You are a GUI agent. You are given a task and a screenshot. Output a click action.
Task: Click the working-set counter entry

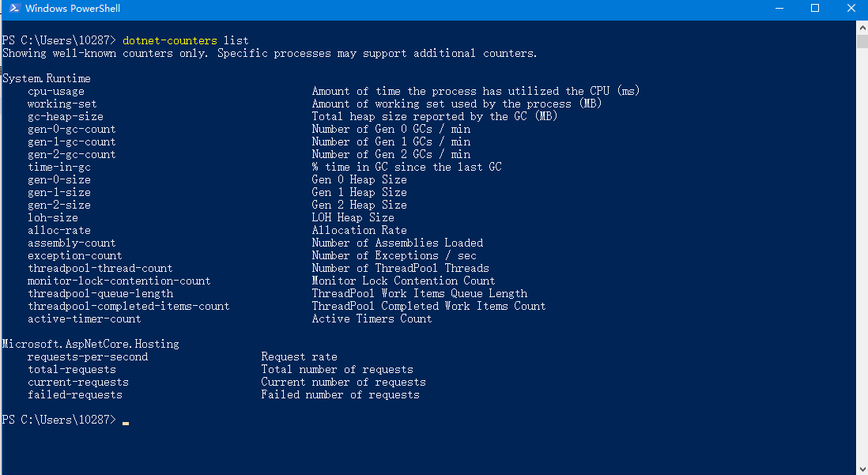click(x=62, y=104)
